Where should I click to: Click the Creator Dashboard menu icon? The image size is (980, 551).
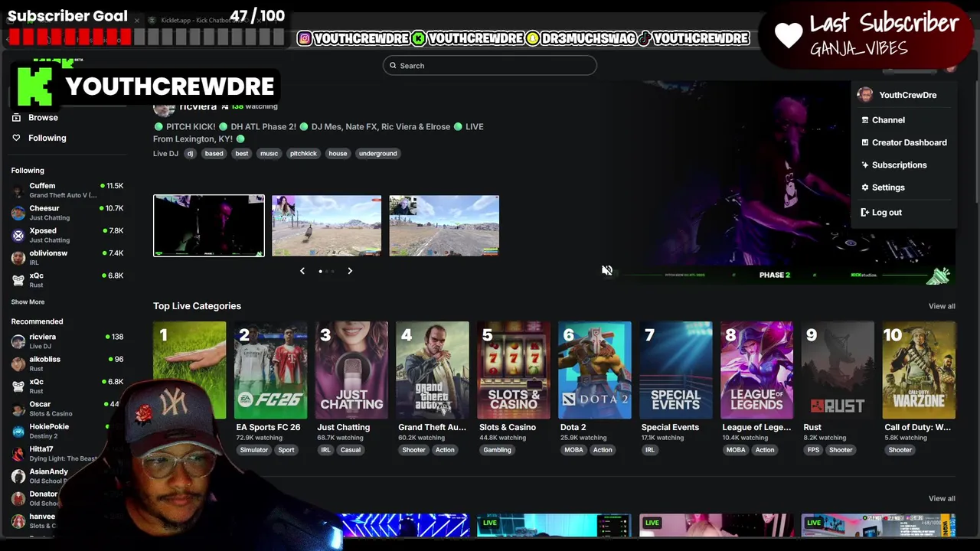point(865,142)
